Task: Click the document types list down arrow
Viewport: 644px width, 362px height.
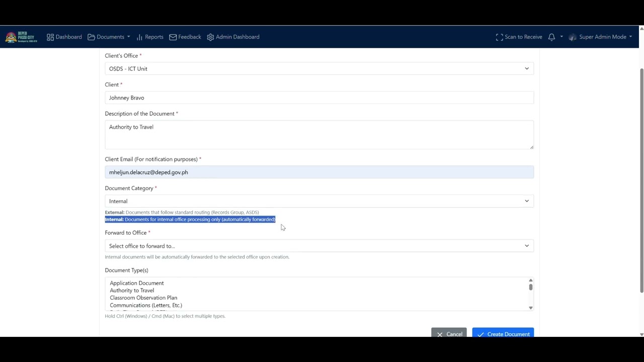Action: 530,308
